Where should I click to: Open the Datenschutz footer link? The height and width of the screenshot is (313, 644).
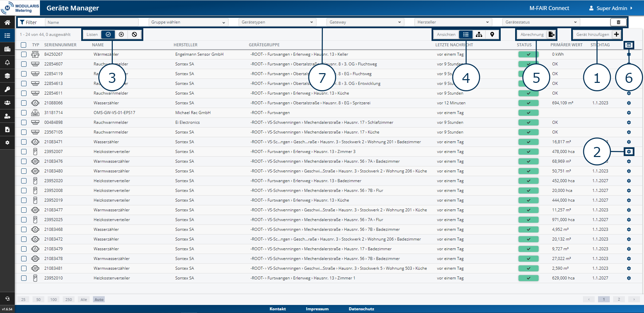pyautogui.click(x=361, y=309)
